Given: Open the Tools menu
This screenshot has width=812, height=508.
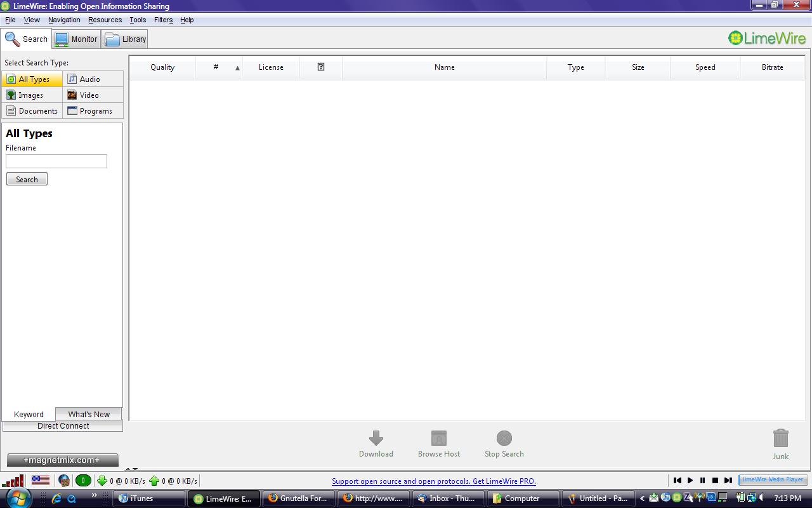Looking at the screenshot, I should [138, 20].
